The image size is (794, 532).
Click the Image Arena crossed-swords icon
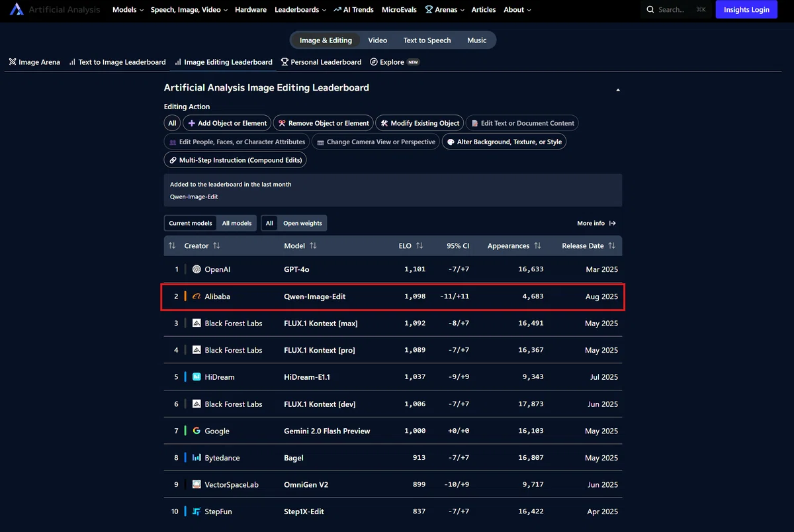(x=13, y=62)
